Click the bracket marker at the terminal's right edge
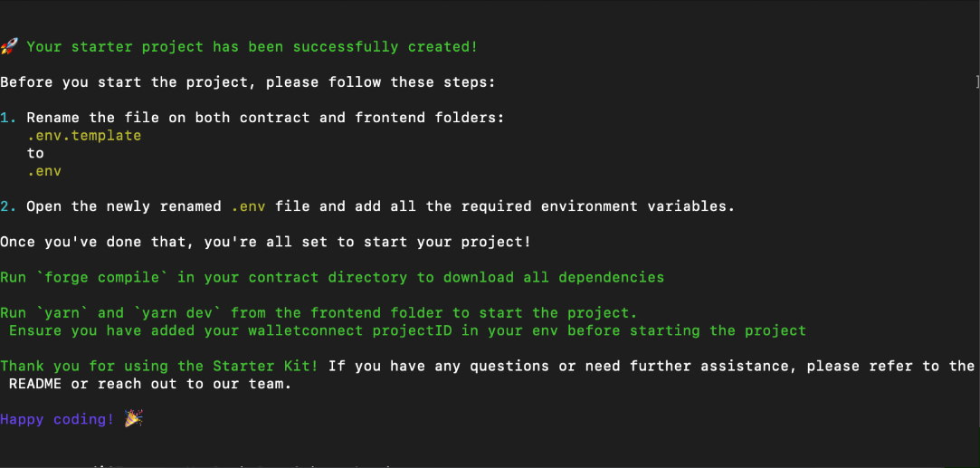 point(977,81)
